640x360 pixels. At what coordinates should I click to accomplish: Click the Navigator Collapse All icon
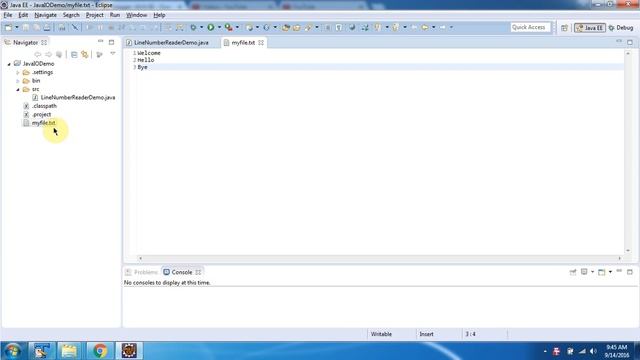pos(74,54)
